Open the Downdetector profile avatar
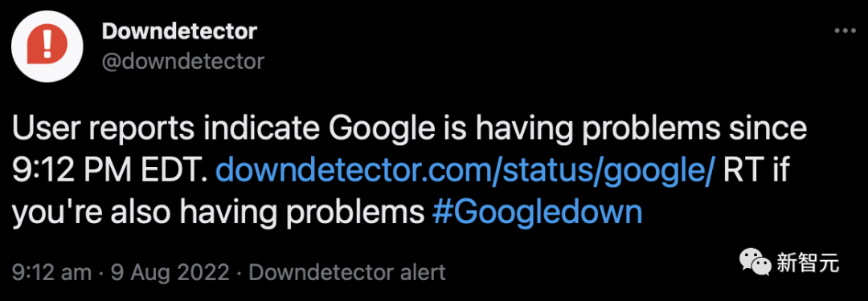This screenshot has height=301, width=868. (x=47, y=46)
